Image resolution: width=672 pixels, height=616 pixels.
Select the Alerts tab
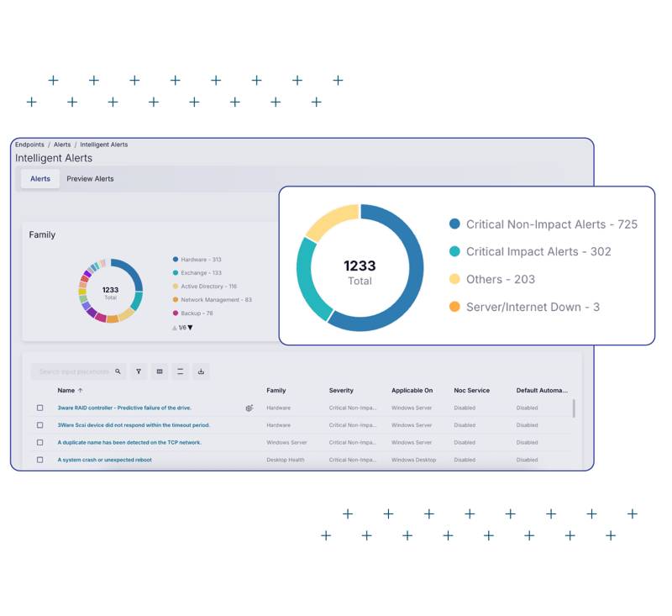coord(39,178)
